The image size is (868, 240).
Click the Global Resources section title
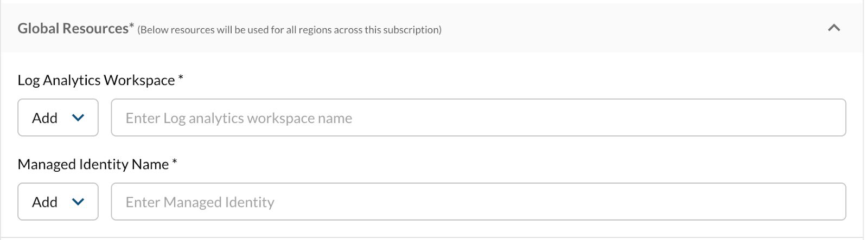pos(73,28)
